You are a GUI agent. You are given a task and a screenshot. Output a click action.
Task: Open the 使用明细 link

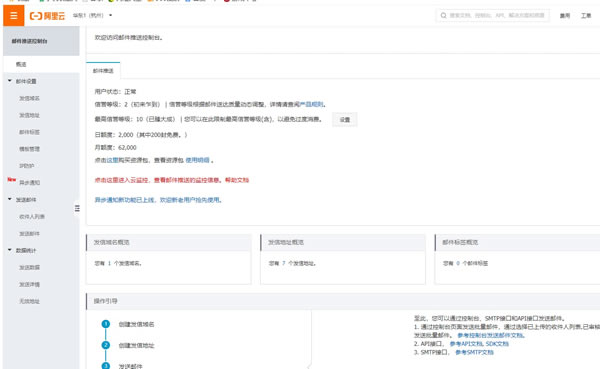pyautogui.click(x=197, y=160)
